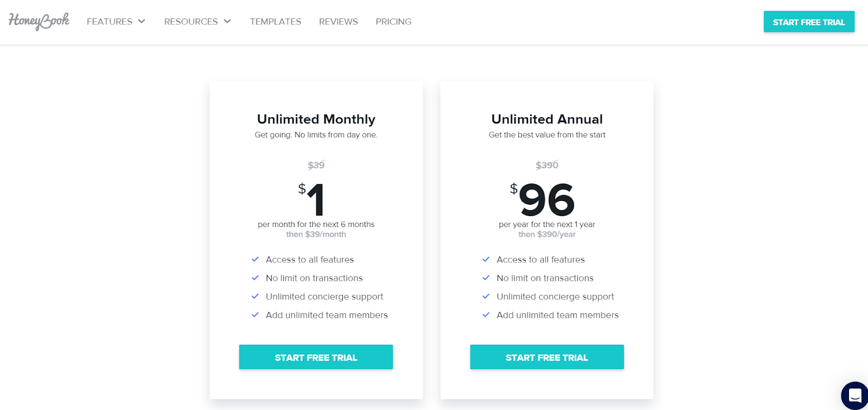Image resolution: width=868 pixels, height=410 pixels.
Task: Start free trial for Unlimited Annual
Action: pyautogui.click(x=547, y=357)
